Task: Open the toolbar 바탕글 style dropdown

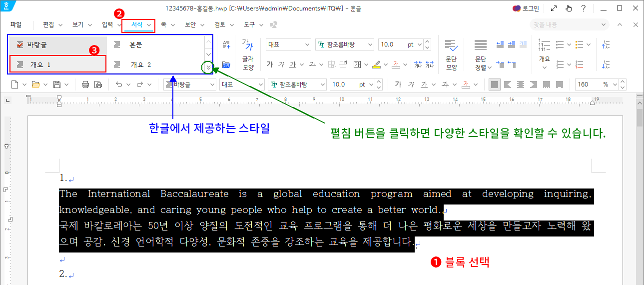Action: pos(212,84)
